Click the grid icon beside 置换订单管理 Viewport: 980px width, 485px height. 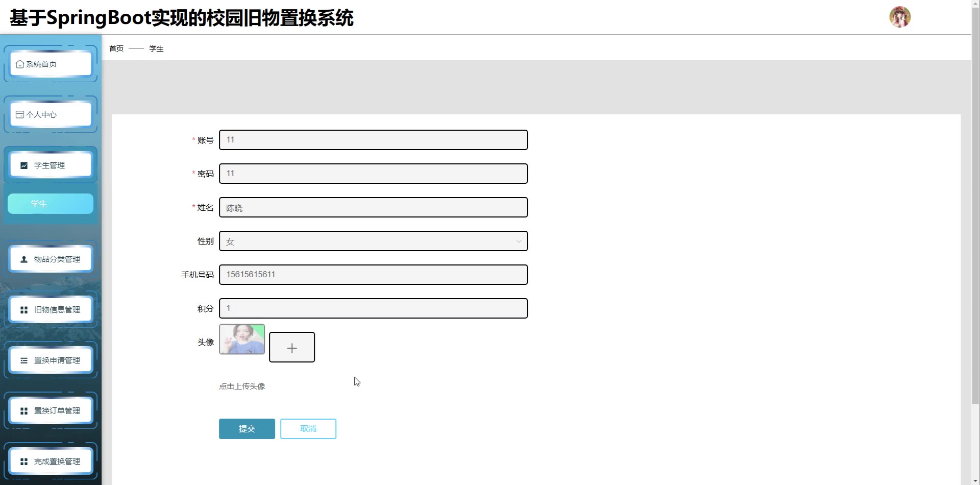24,411
